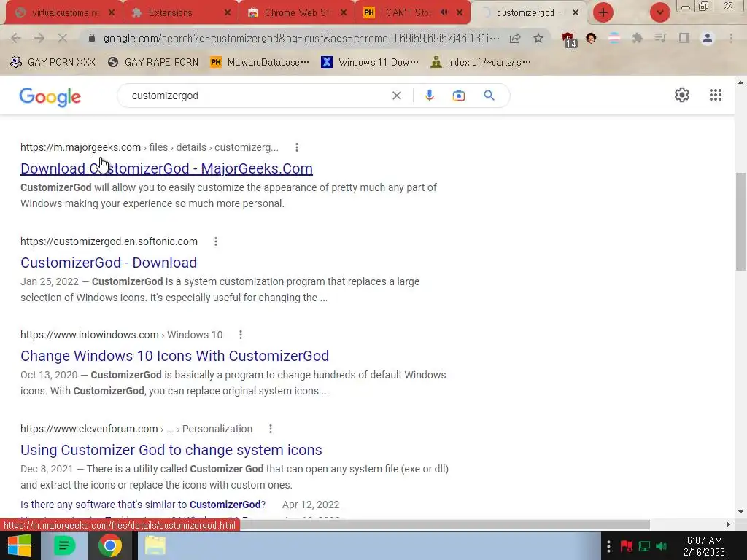The height and width of the screenshot is (560, 747).
Task: Click the customizergod search input field
Action: 258,96
